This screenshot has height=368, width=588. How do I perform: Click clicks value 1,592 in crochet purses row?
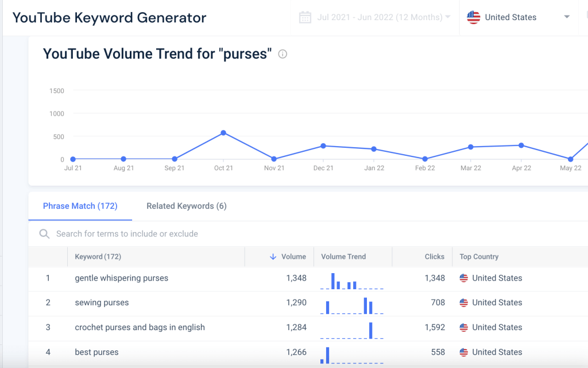click(x=435, y=327)
